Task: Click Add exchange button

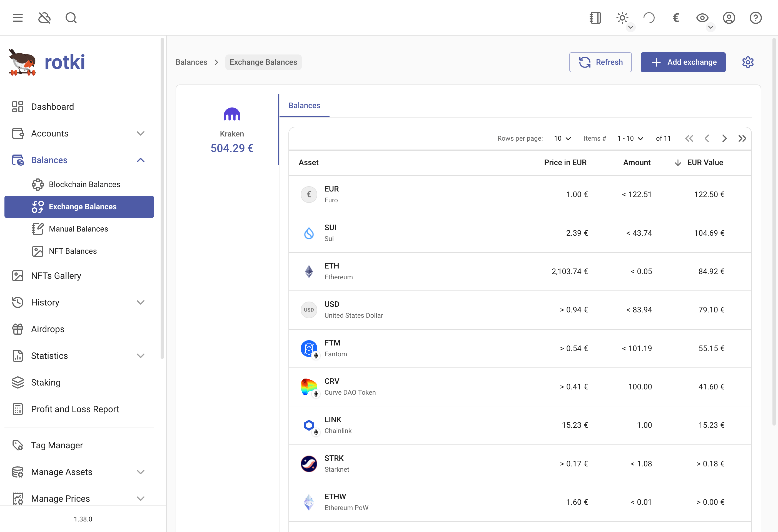Action: click(x=683, y=62)
